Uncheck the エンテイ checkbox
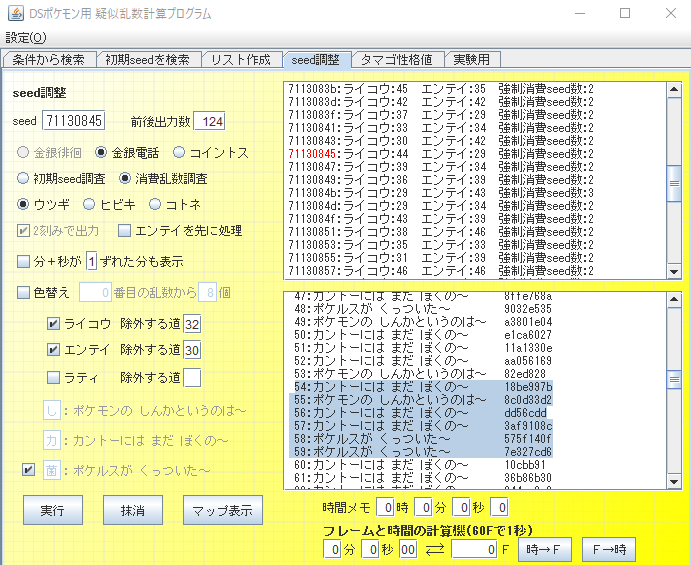691x565 pixels. click(x=53, y=350)
